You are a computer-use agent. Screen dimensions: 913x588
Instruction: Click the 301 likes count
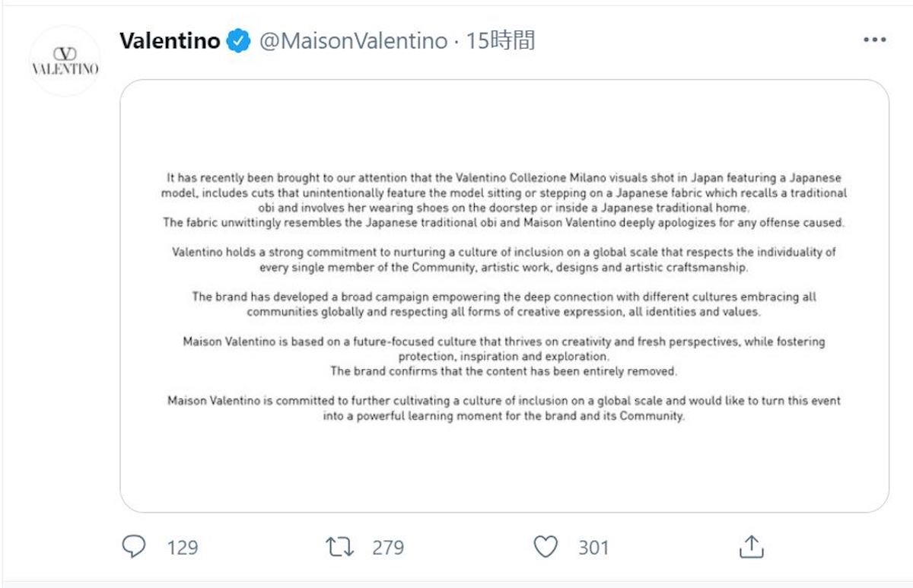(593, 547)
